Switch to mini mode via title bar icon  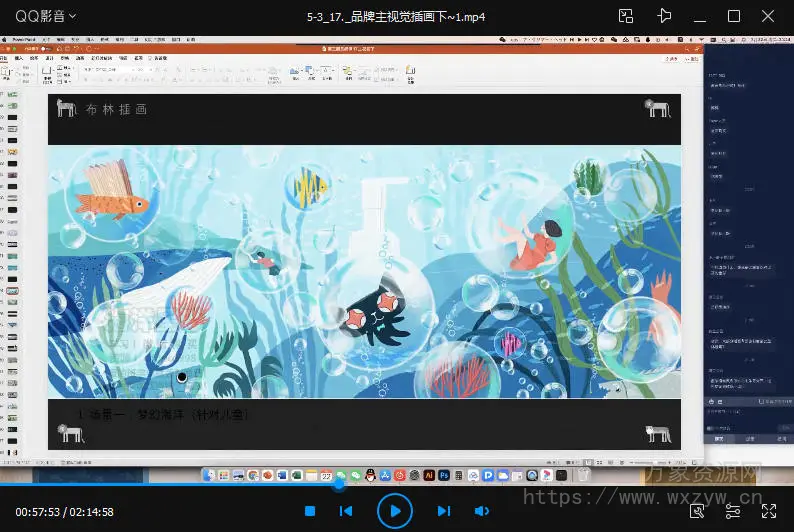(x=626, y=16)
